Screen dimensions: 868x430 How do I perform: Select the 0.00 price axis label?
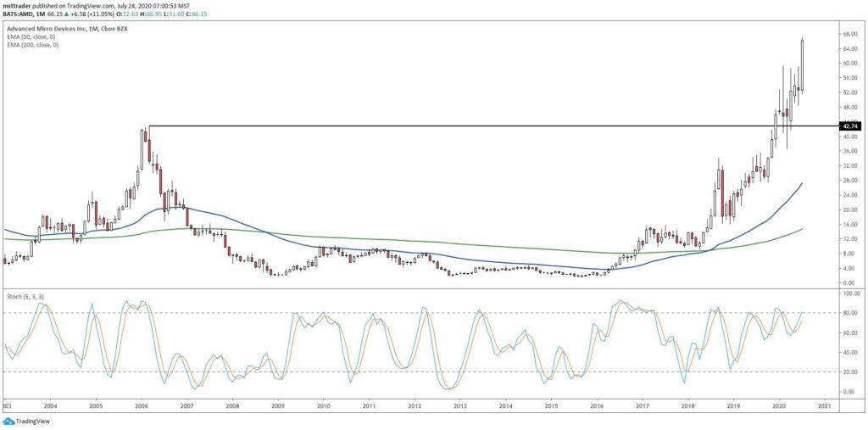coord(851,282)
